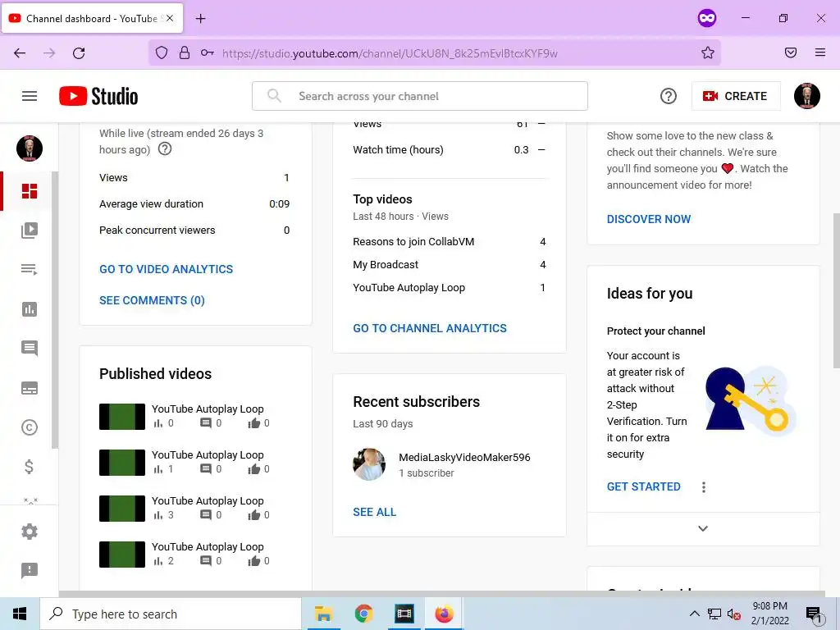Open the account avatar in Studio header
This screenshot has height=630, width=840.
coord(807,96)
